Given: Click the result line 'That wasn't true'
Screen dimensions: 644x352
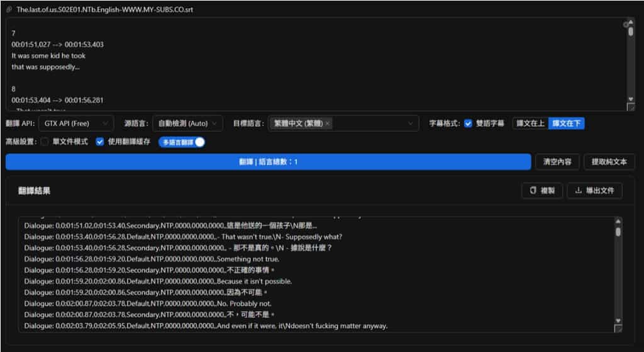Looking at the screenshot, I should pyautogui.click(x=183, y=237).
